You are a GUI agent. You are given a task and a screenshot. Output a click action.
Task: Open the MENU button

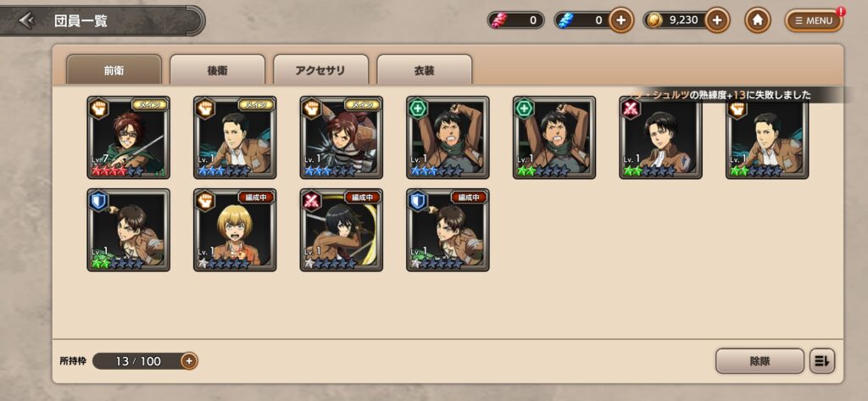tap(814, 21)
